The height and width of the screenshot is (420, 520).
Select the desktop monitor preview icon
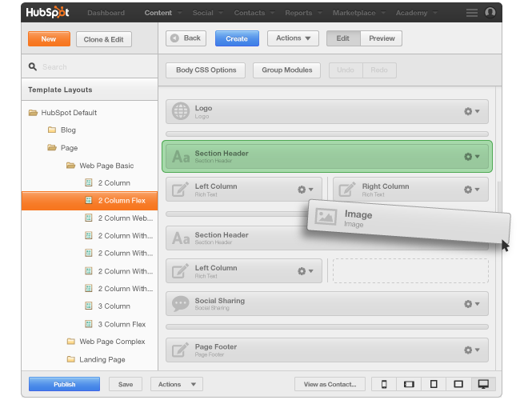(483, 384)
